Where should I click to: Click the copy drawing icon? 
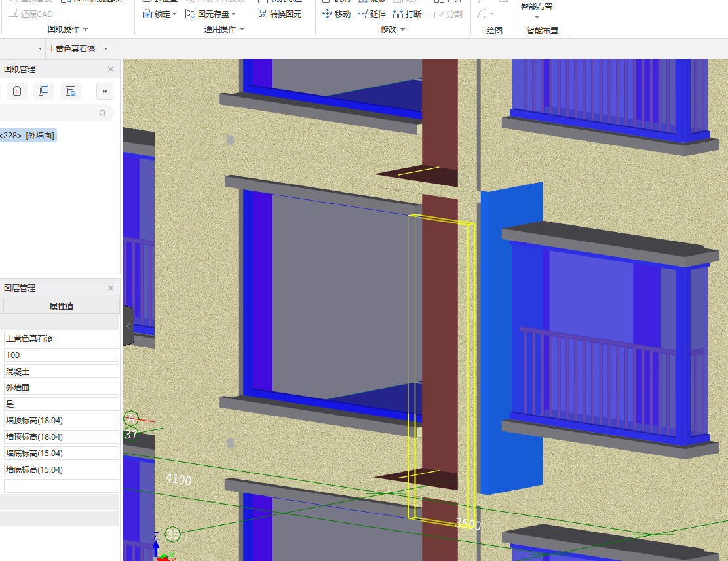click(x=44, y=91)
